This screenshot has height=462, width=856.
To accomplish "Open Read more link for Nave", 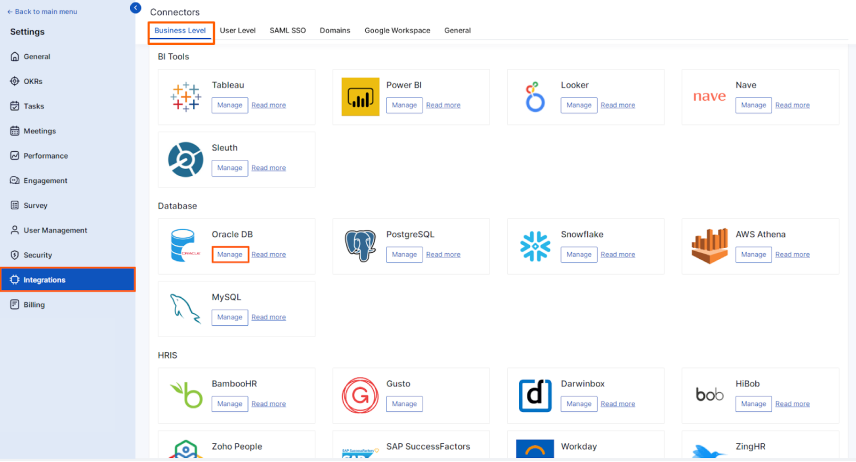I will pos(792,105).
